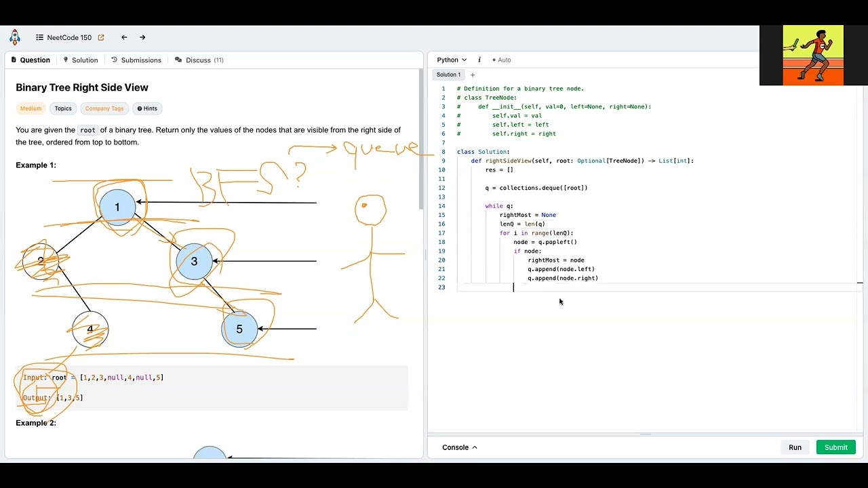868x488 pixels.
Task: Click the example input list [1,2,3,null,4,null,5]
Action: (x=121, y=378)
